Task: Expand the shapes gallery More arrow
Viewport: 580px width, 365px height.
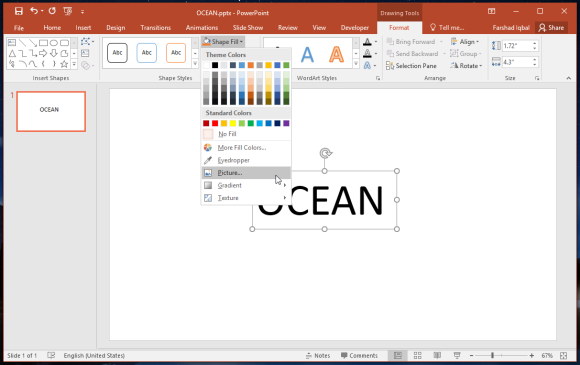Action: [74, 64]
